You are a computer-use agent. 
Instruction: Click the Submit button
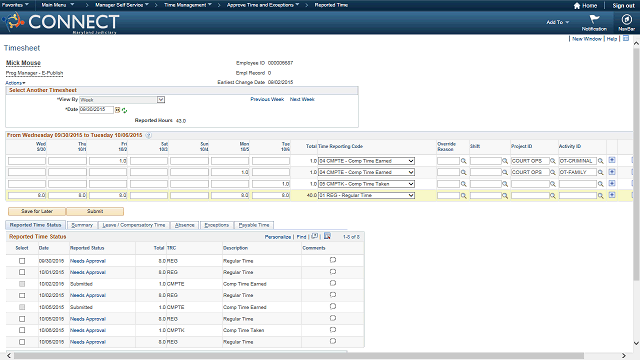[x=95, y=211]
